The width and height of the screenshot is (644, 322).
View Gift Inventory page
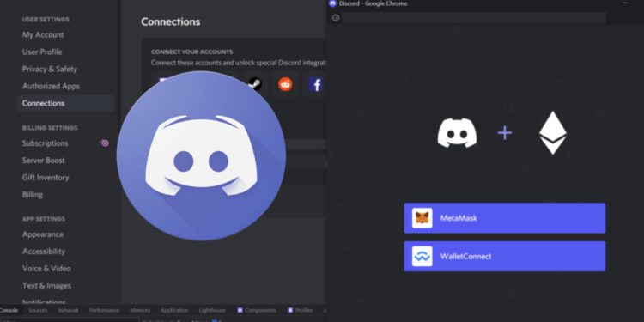pyautogui.click(x=46, y=178)
